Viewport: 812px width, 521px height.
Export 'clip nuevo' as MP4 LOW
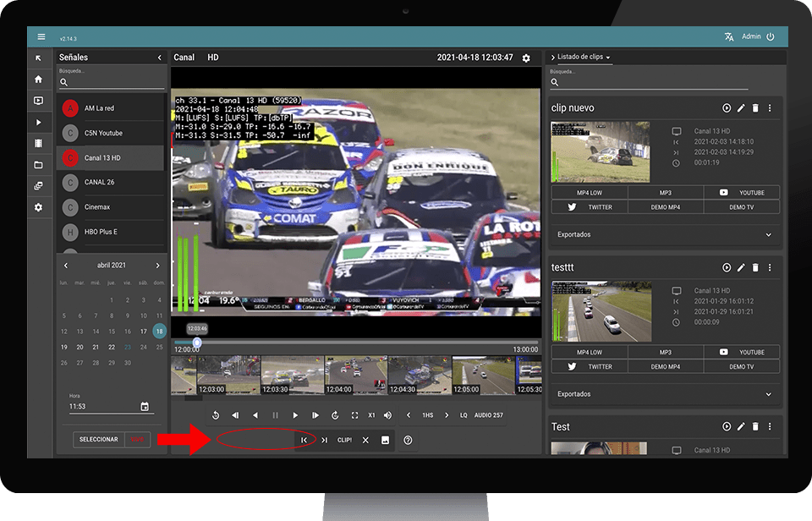click(x=590, y=193)
